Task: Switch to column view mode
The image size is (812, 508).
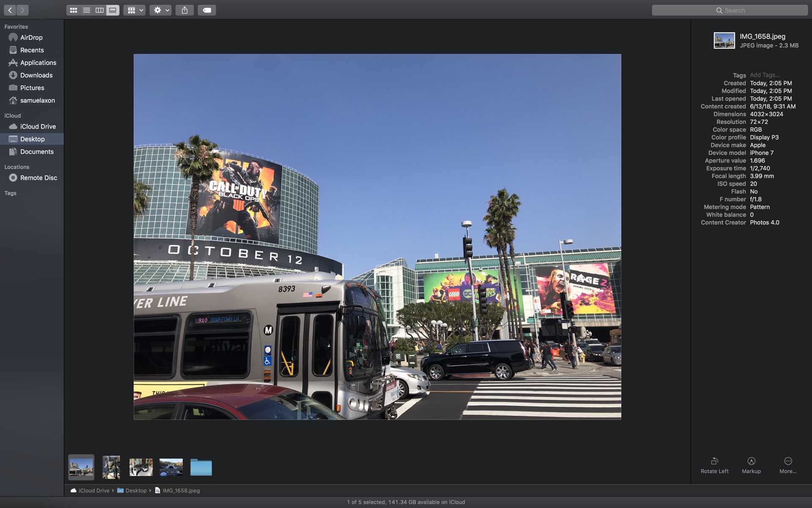Action: tap(99, 10)
